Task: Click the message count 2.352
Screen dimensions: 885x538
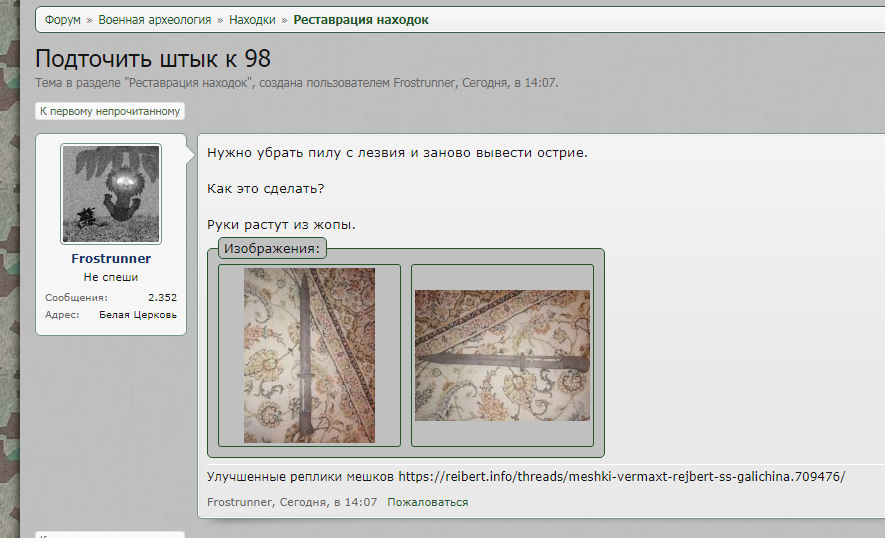Action: pos(163,298)
